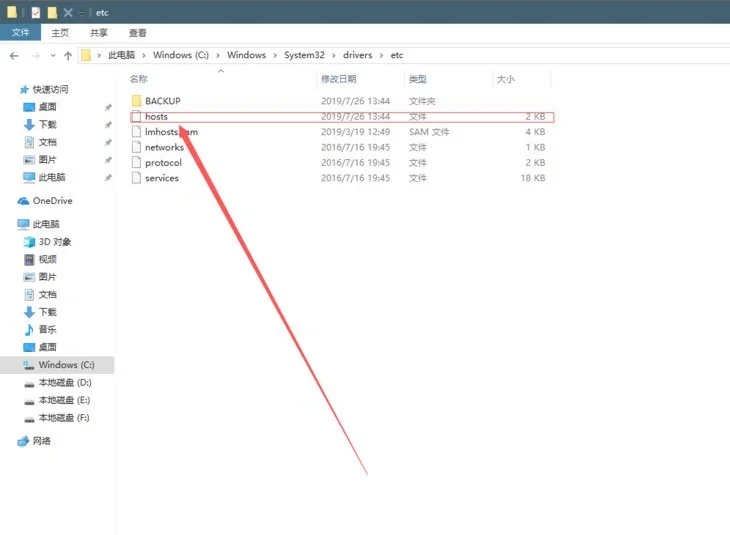This screenshot has width=730, height=535.
Task: Go back using the back arrow
Action: click(x=15, y=56)
